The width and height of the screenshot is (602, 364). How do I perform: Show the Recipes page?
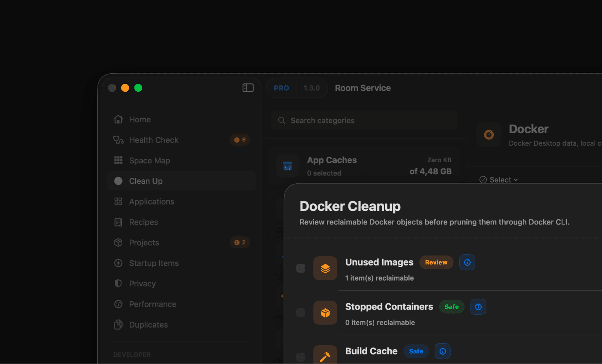[x=181, y=222]
